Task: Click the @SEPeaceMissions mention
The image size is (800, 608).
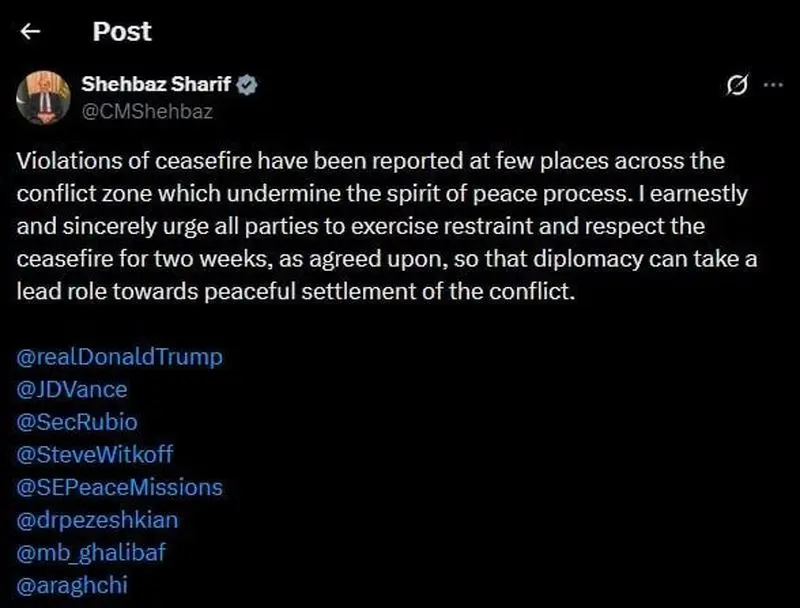Action: point(120,487)
